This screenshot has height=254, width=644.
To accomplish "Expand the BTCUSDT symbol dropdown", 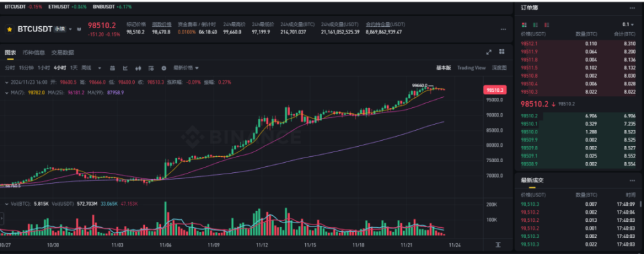I will tap(70, 29).
